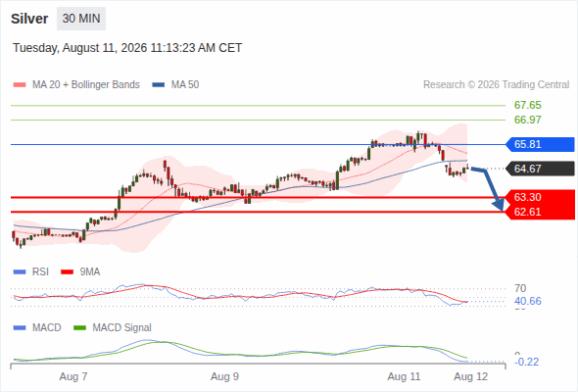Click the 9MA legend label

[x=90, y=272]
